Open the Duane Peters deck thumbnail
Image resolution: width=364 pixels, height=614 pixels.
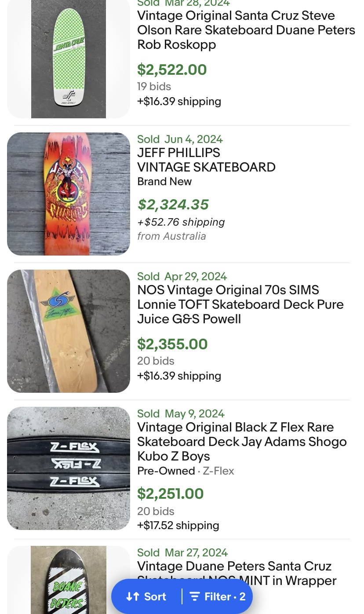[x=69, y=580]
